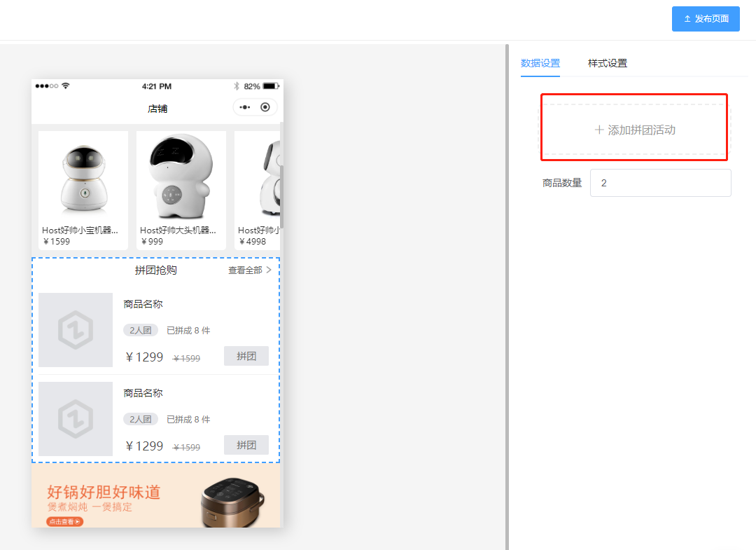Click the first product placeholder image
Image resolution: width=756 pixels, height=550 pixels.
tap(76, 330)
